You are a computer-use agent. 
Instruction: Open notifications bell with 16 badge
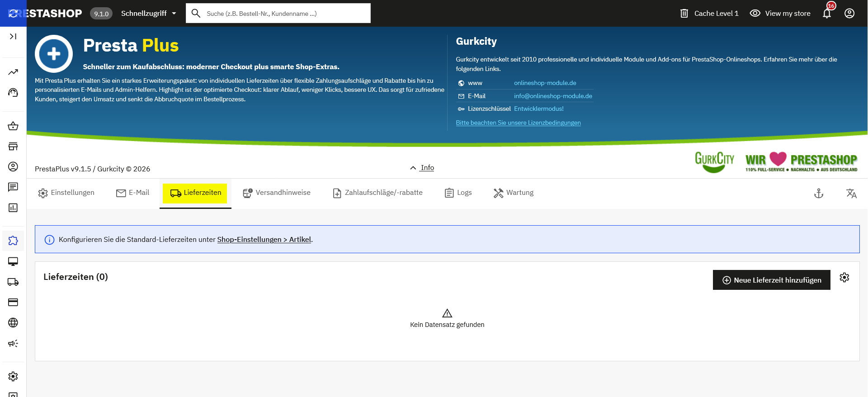coord(827,12)
